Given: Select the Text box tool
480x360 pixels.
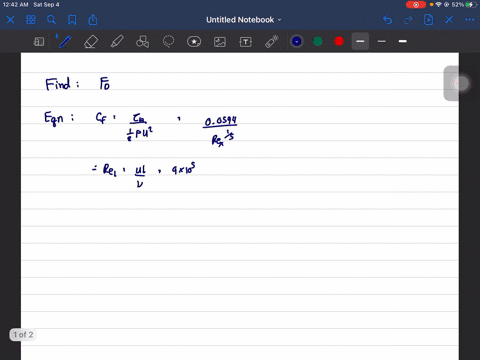Looking at the screenshot, I should tap(246, 42).
